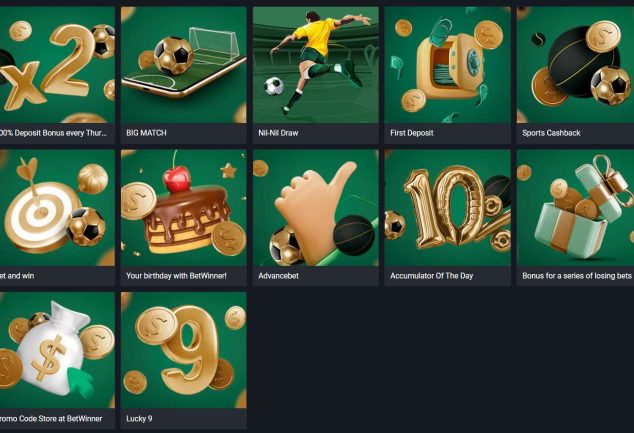Open the money bag Promo Code Store image
Image resolution: width=634 pixels, height=433 pixels.
point(57,350)
